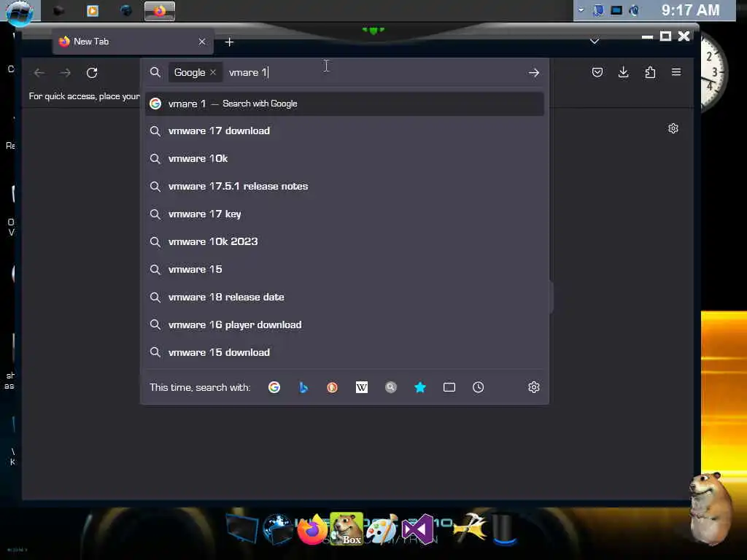The width and height of the screenshot is (747, 560).
Task: Select the New Tab tab
Action: pyautogui.click(x=133, y=42)
